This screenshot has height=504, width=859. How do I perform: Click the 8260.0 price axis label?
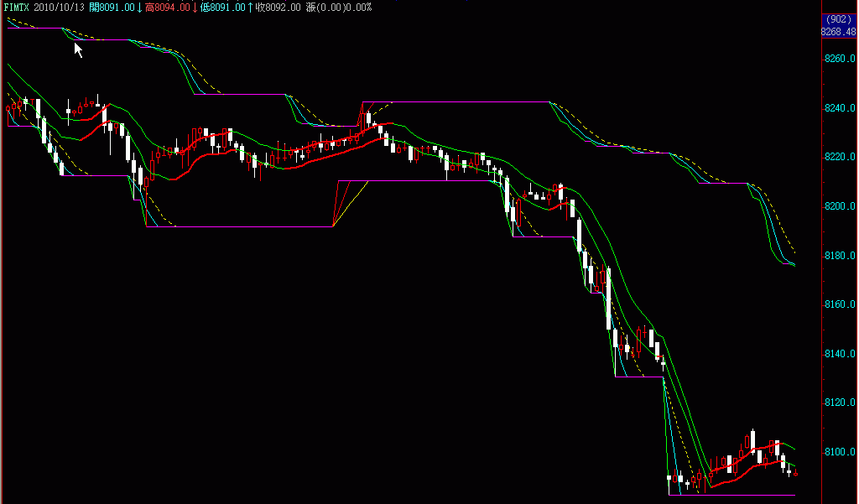pos(840,59)
